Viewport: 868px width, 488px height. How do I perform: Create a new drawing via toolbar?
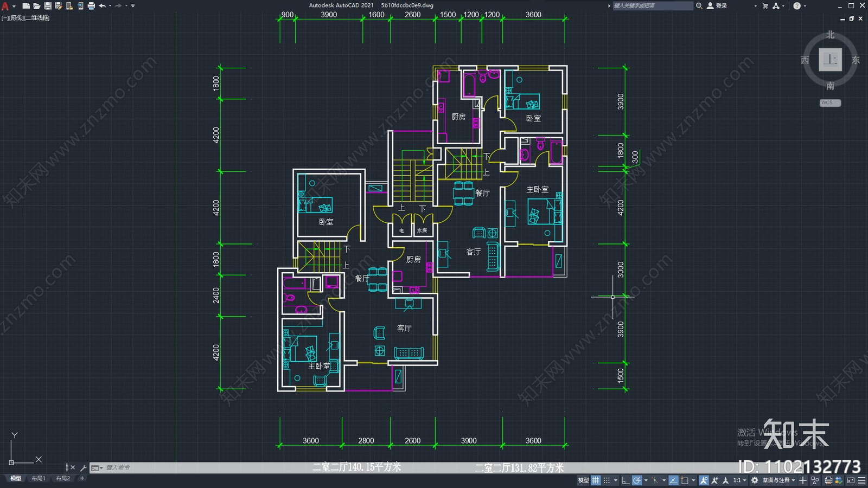point(26,6)
